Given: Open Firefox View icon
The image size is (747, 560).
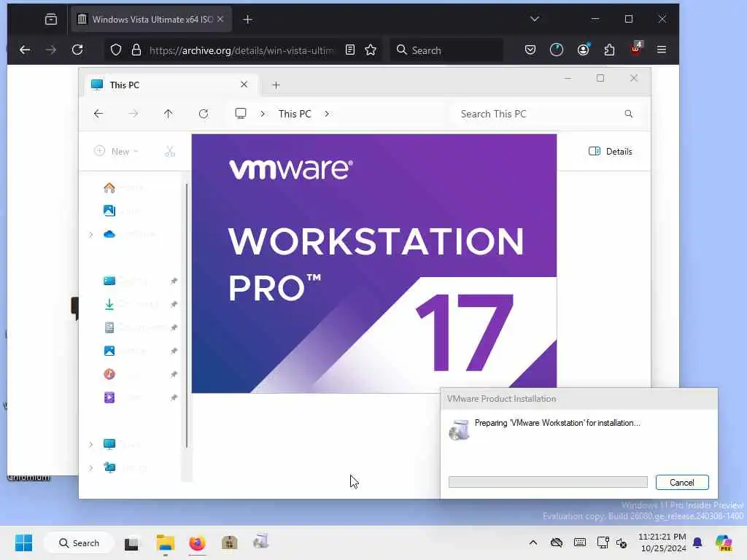Looking at the screenshot, I should 50,19.
